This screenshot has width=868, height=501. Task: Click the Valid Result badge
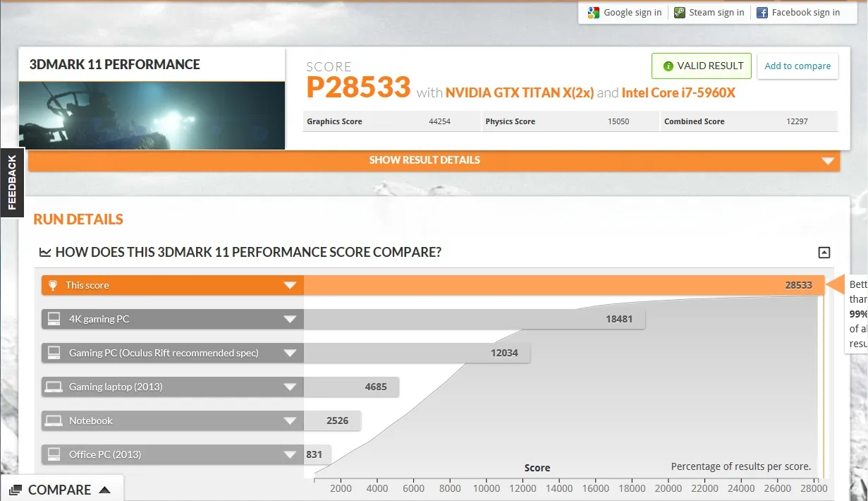702,66
